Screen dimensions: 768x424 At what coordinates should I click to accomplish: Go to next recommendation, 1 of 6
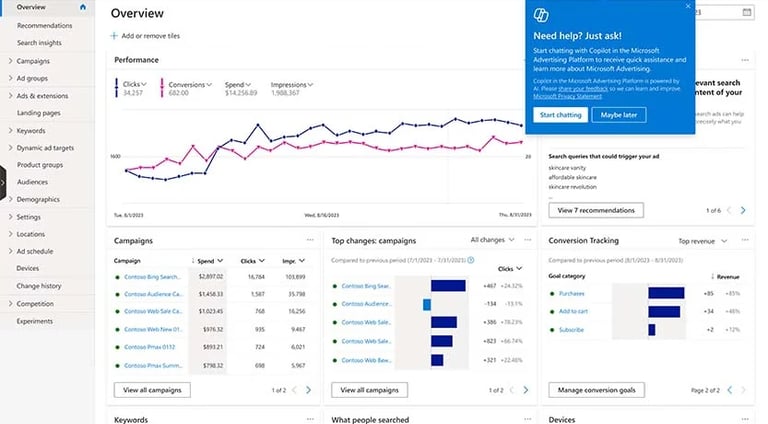coord(743,210)
